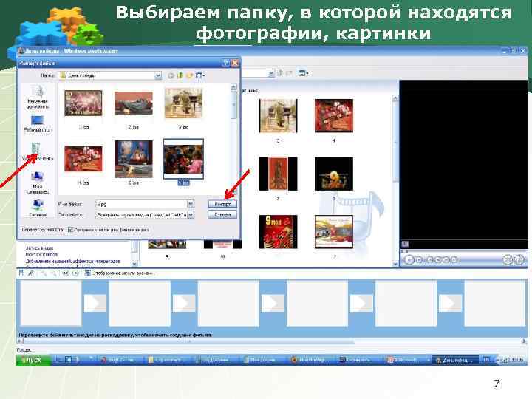Viewport: 532px width, 399px height.
Task: Click the Отмена button
Action: coord(222,214)
